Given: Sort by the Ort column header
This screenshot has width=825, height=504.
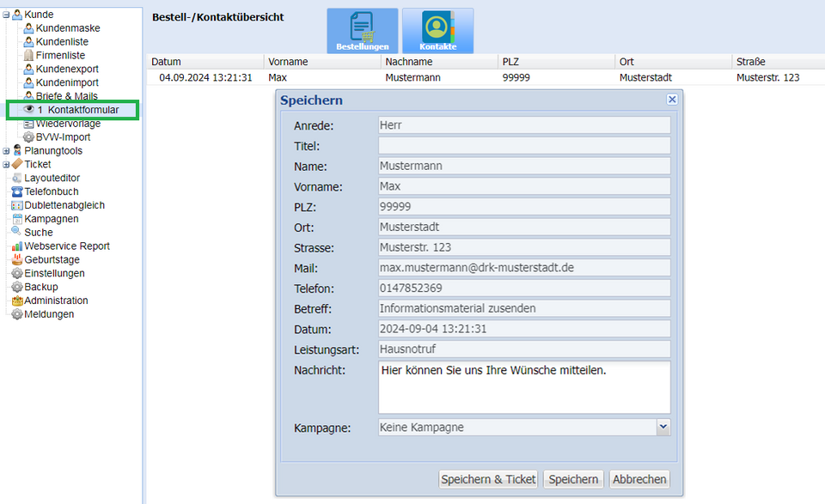Looking at the screenshot, I should [x=674, y=62].
